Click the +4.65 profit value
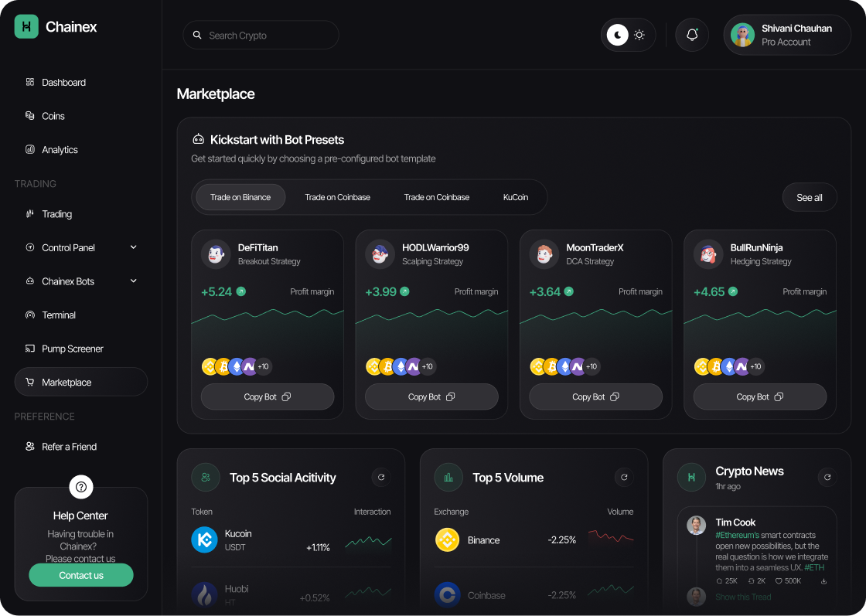The width and height of the screenshot is (866, 616). pyautogui.click(x=709, y=291)
